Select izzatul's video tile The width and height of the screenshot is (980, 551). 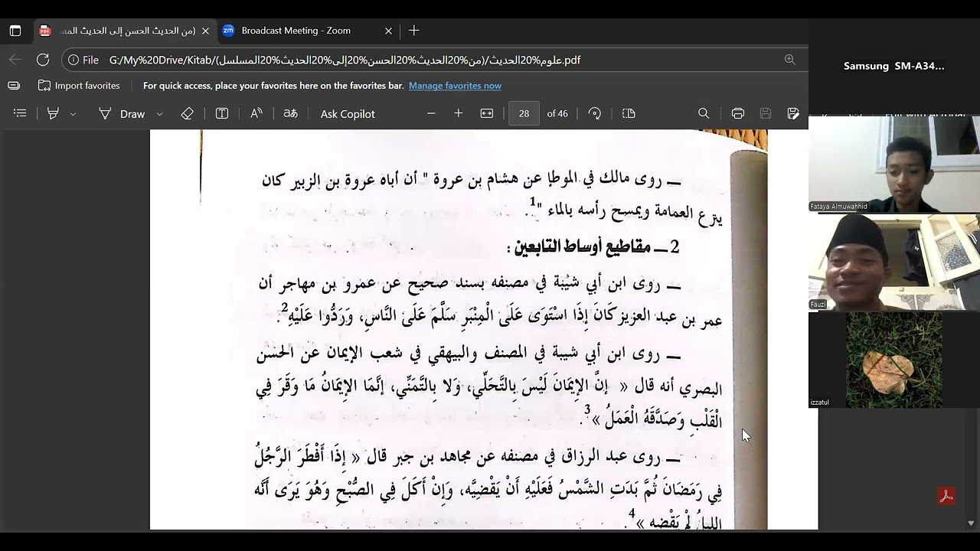(x=894, y=360)
